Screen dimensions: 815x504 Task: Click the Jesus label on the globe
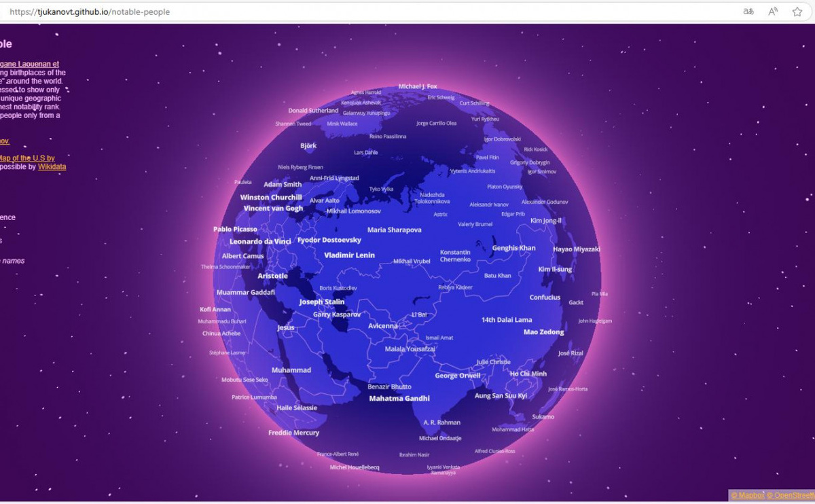point(286,327)
